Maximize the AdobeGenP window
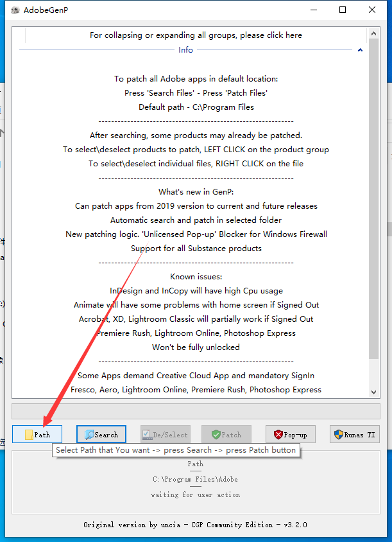The height and width of the screenshot is (542, 392). pos(343,10)
